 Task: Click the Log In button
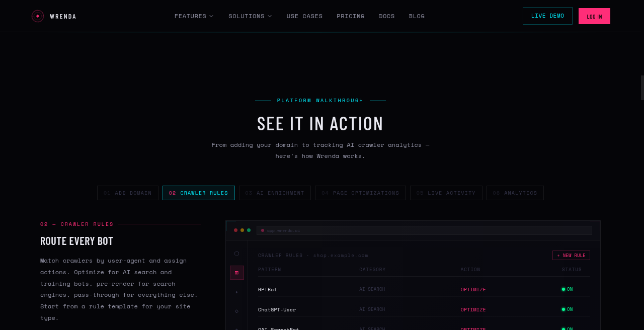click(x=594, y=16)
